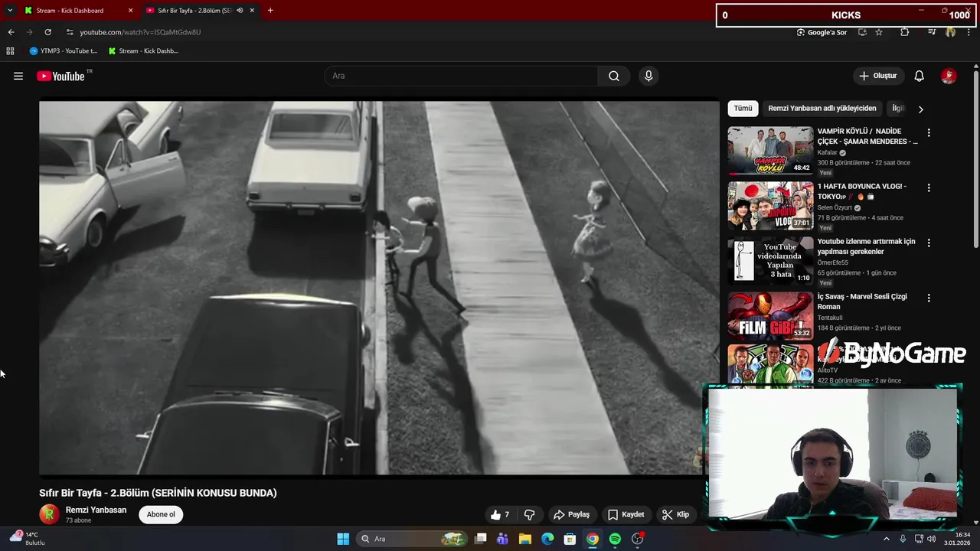
Task: Select the Tümü filter chip
Action: click(743, 109)
